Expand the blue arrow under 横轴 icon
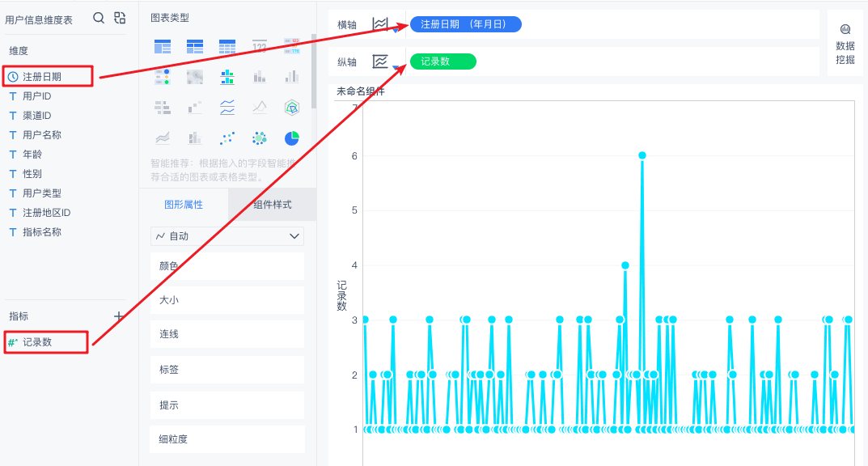 [396, 31]
